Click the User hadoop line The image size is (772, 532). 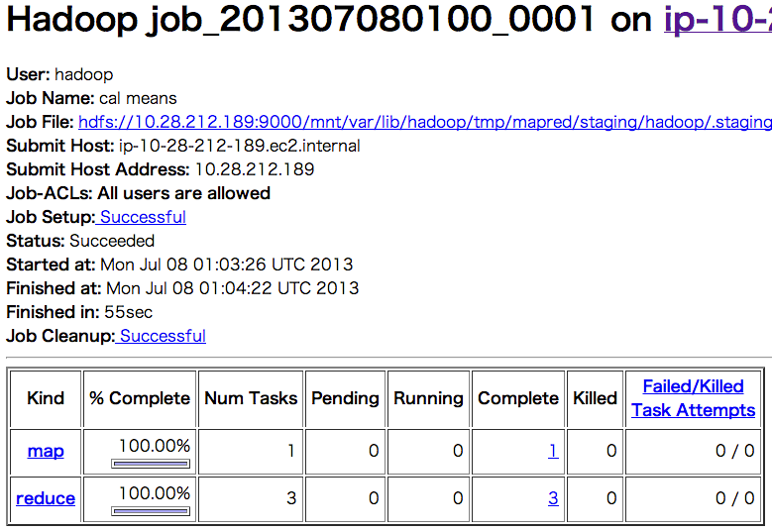pyautogui.click(x=59, y=74)
